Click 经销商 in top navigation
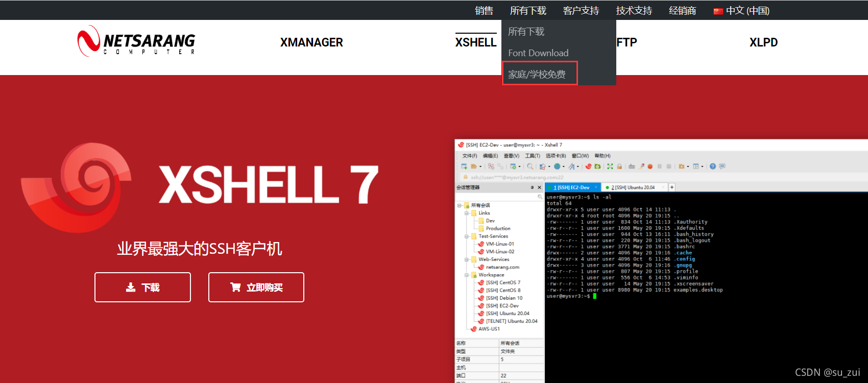 [683, 11]
